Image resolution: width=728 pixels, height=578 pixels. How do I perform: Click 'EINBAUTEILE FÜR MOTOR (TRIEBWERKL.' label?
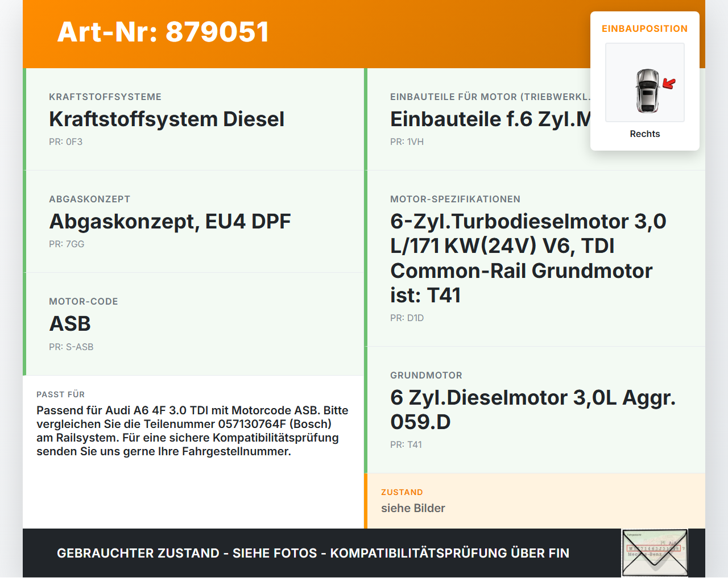point(490,97)
